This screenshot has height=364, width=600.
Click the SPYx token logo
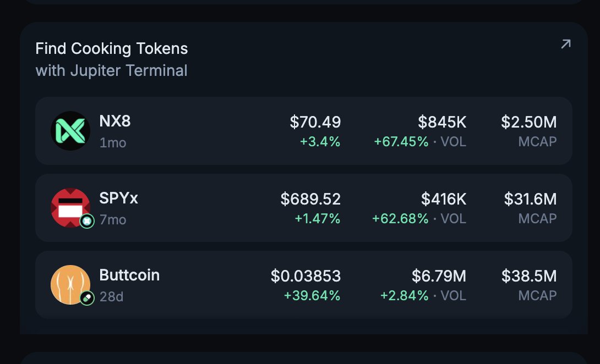point(70,208)
